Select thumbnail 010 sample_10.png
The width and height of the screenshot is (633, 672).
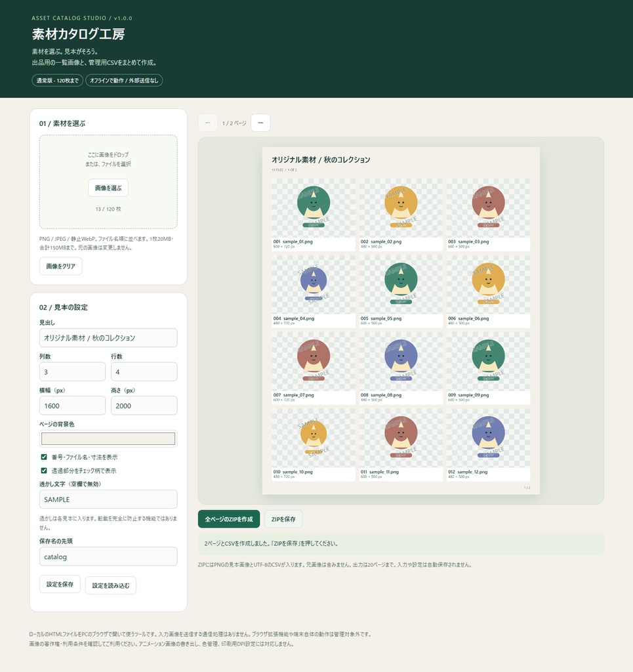[314, 445]
